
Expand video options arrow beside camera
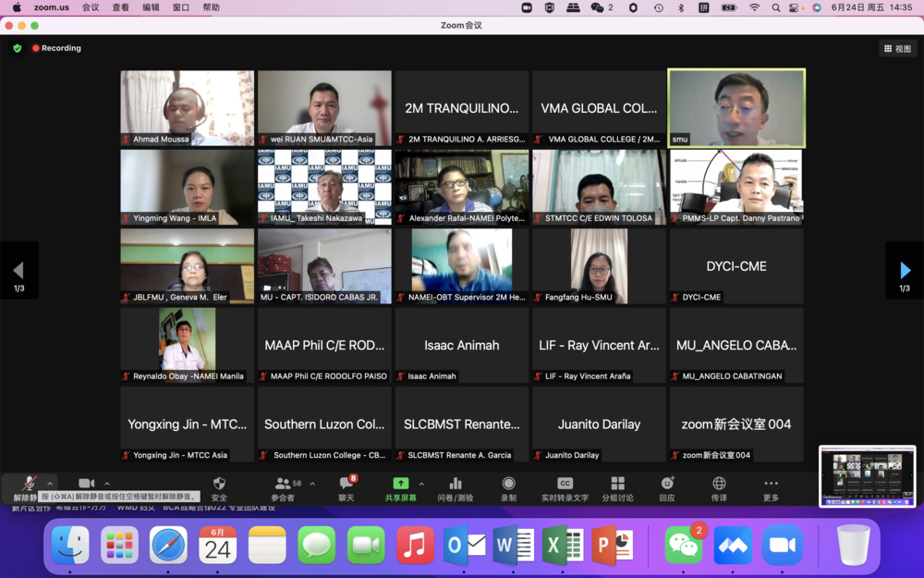[107, 484]
